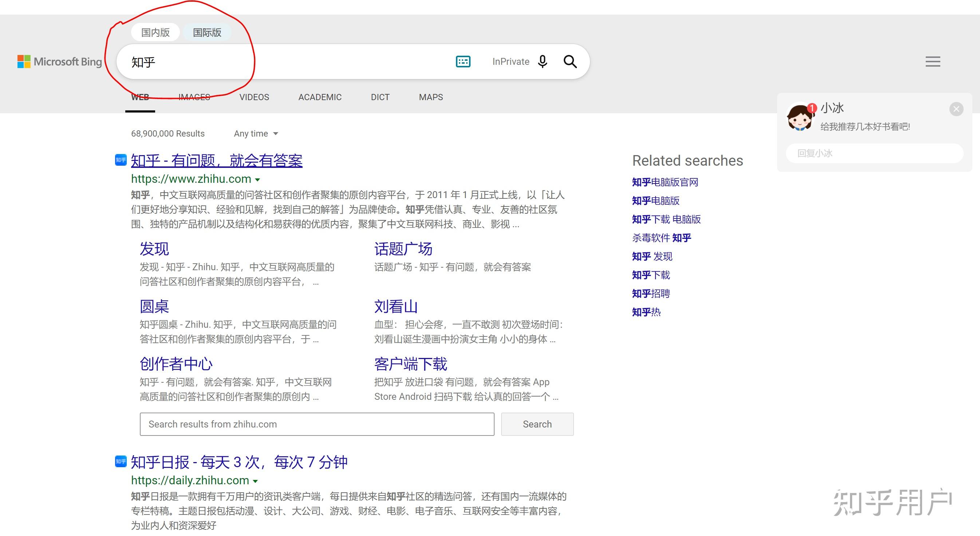980x536 pixels.
Task: Open the 客户端下载 sitelink
Action: (x=410, y=364)
